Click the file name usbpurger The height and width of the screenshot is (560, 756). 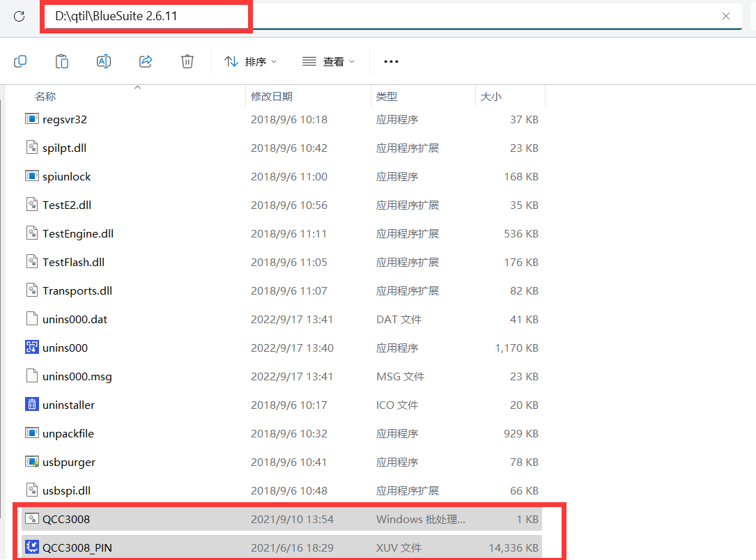[x=69, y=462]
